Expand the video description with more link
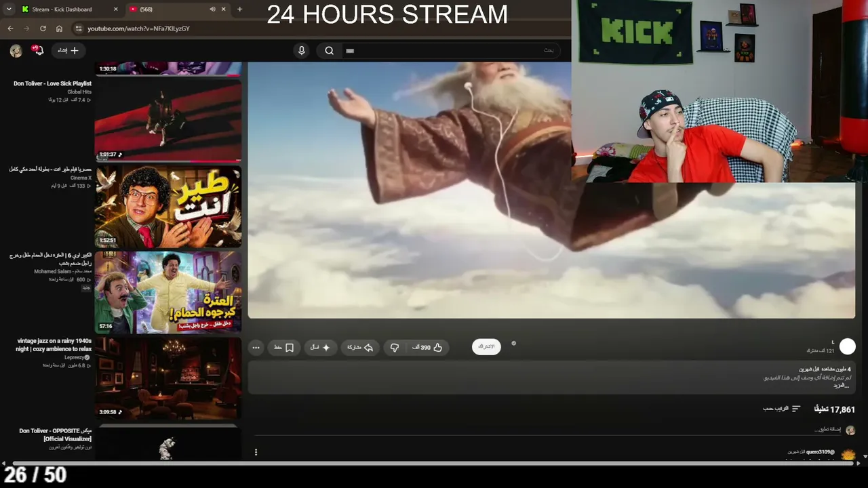 [841, 385]
